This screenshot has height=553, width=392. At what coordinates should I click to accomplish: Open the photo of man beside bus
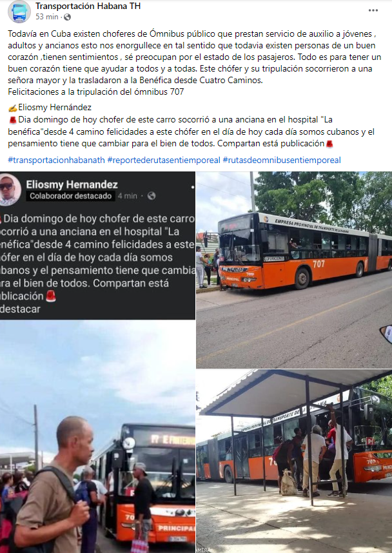coord(97,436)
